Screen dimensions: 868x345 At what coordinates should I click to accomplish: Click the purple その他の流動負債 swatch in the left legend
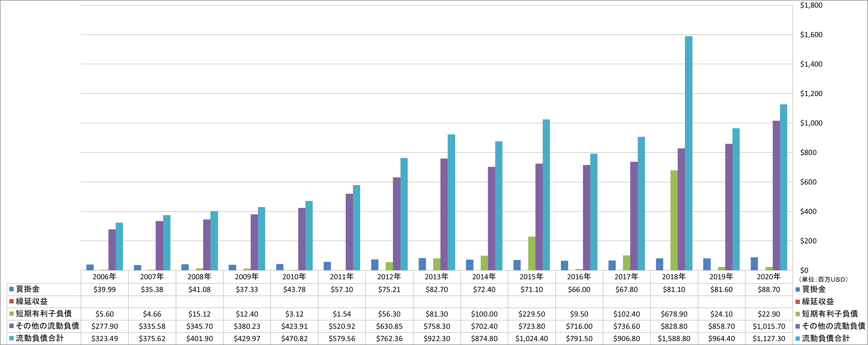(12, 326)
